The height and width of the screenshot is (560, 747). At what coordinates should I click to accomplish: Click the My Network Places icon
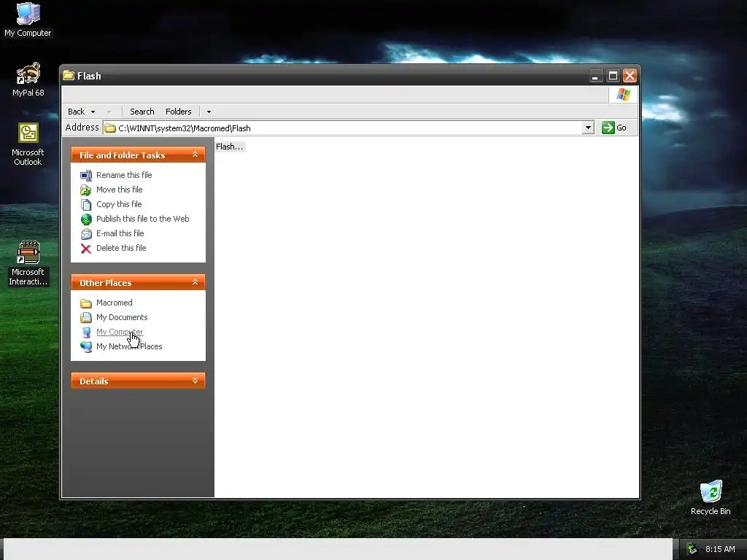click(x=86, y=346)
